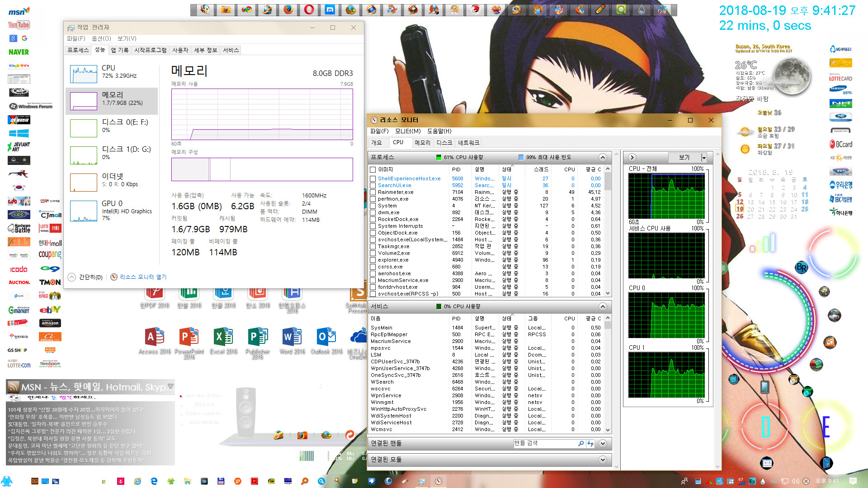This screenshot has width=868, height=488.
Task: Launch Firefox from the top dock
Action: (x=288, y=9)
